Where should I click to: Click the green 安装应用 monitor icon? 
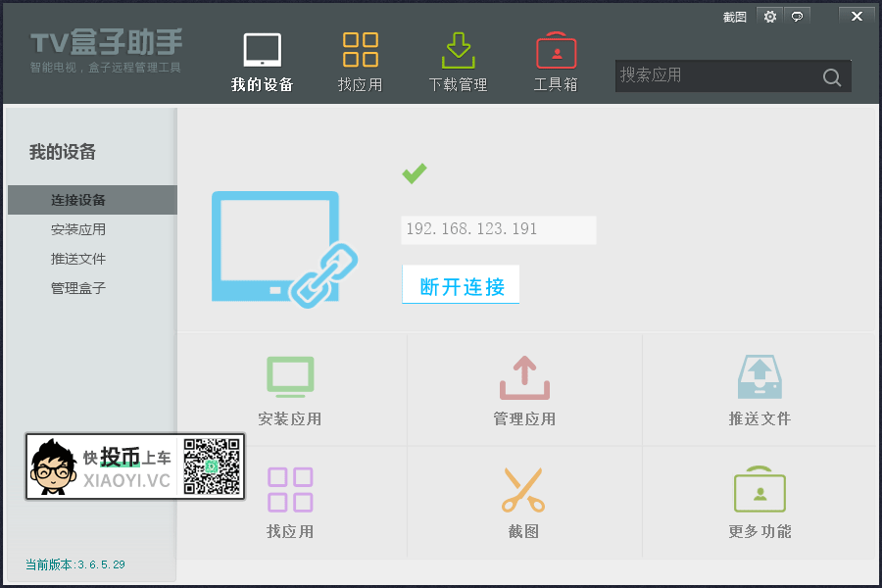(x=290, y=377)
